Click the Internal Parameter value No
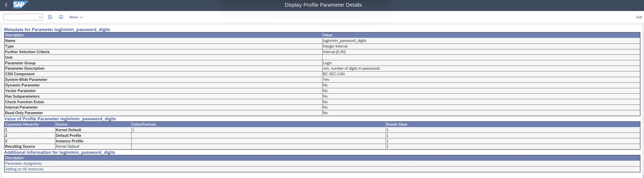The image size is (644, 178). pos(325,107)
